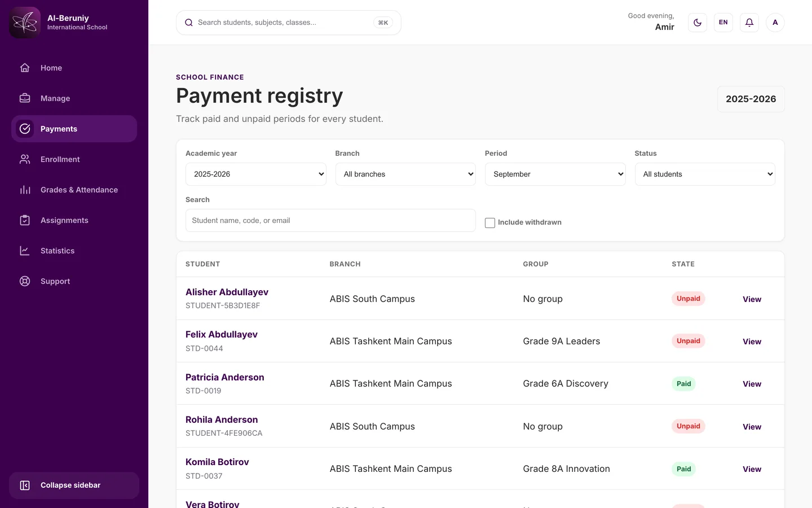The height and width of the screenshot is (508, 812).
Task: Open the user avatar A menu
Action: pos(775,23)
